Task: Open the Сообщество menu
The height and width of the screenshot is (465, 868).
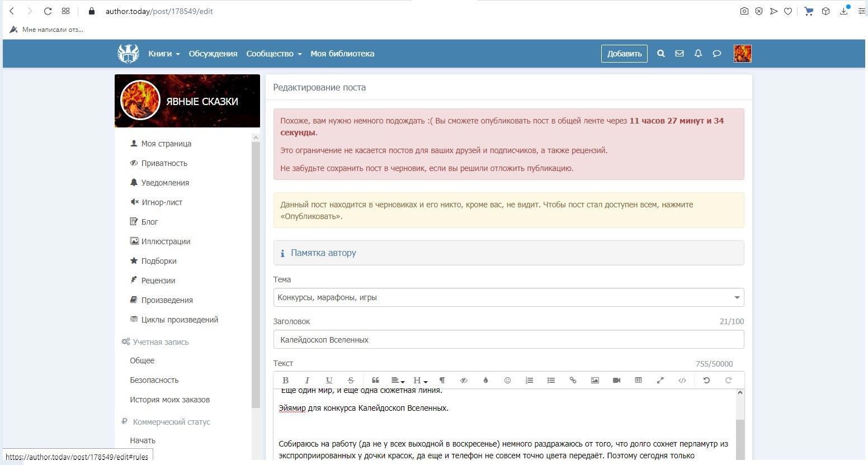Action: tap(273, 54)
